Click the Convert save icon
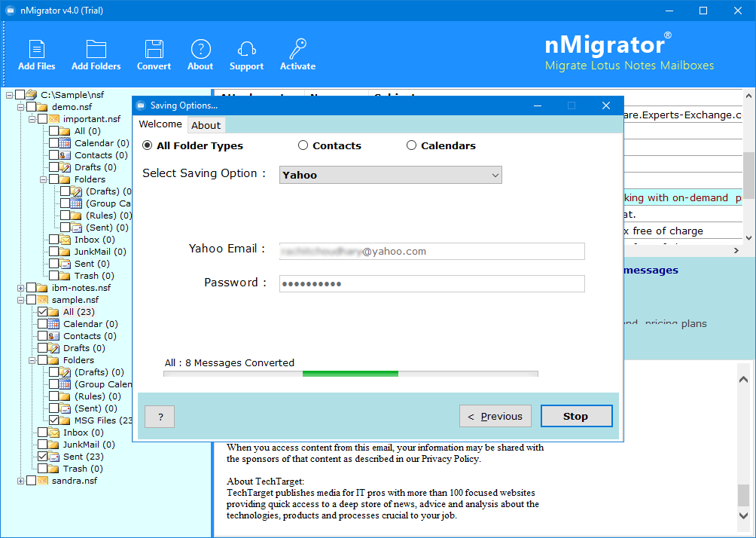This screenshot has width=756, height=538. pos(154,49)
